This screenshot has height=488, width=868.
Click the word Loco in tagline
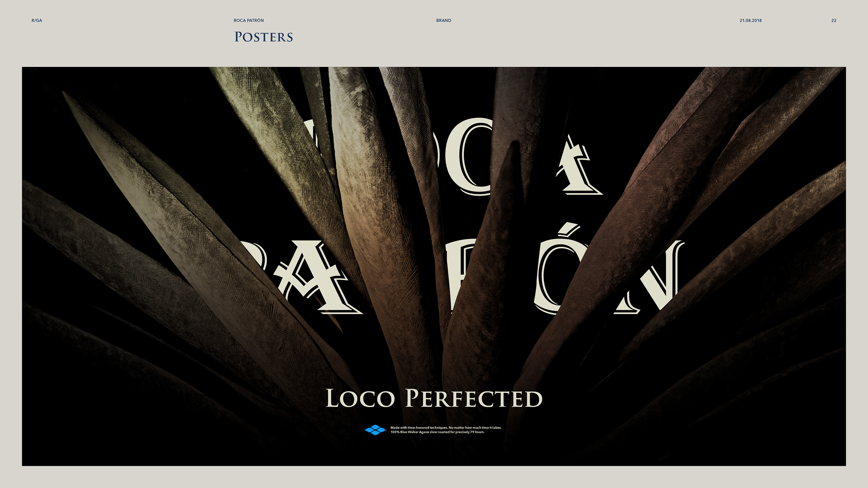click(360, 398)
